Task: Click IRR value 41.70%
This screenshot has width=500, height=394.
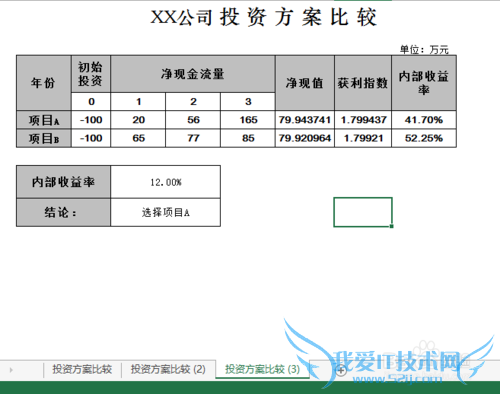Action: pyautogui.click(x=424, y=120)
